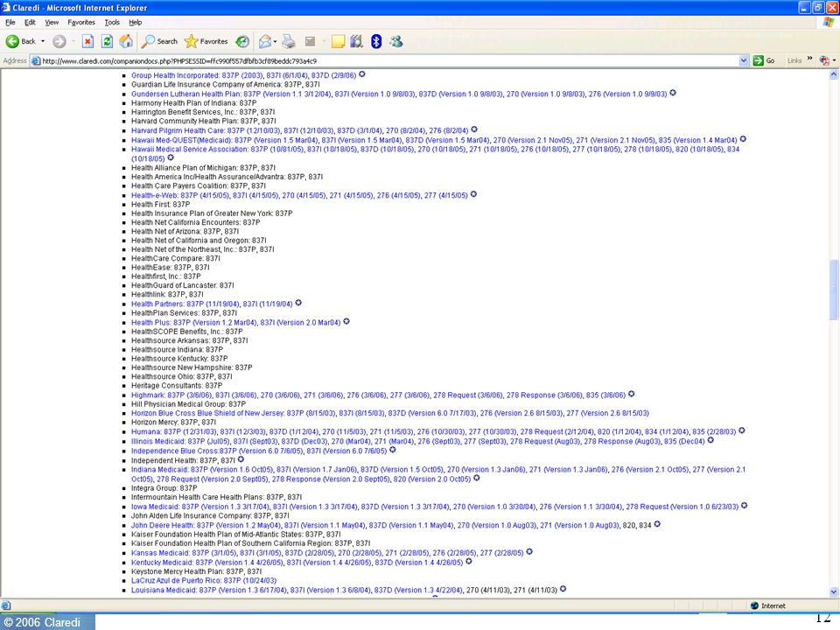
Task: Click the info icon after Health Partners
Action: coord(298,303)
